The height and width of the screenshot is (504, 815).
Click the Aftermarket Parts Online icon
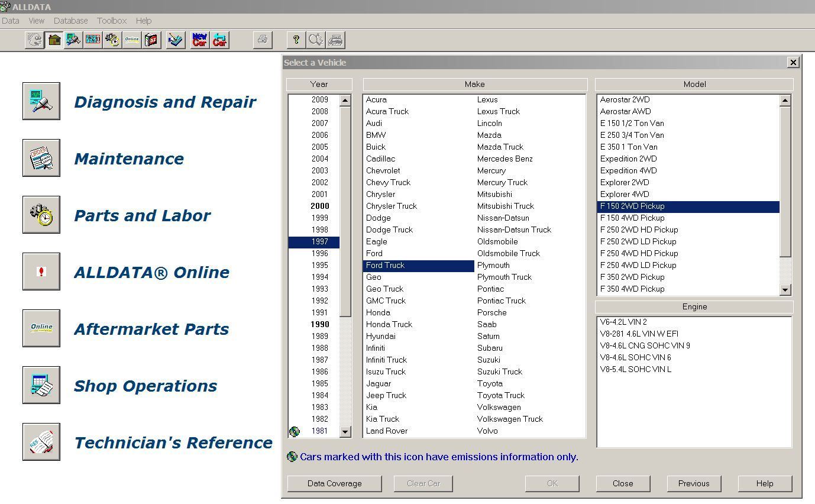(41, 328)
